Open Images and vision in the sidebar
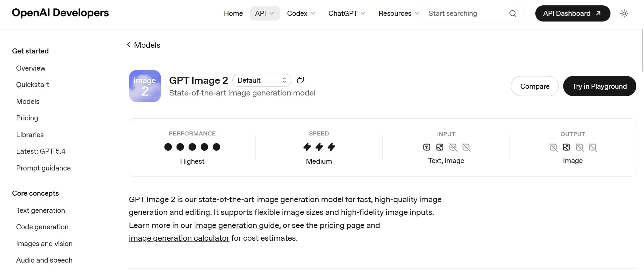Image resolution: width=644 pixels, height=275 pixels. pyautogui.click(x=44, y=244)
